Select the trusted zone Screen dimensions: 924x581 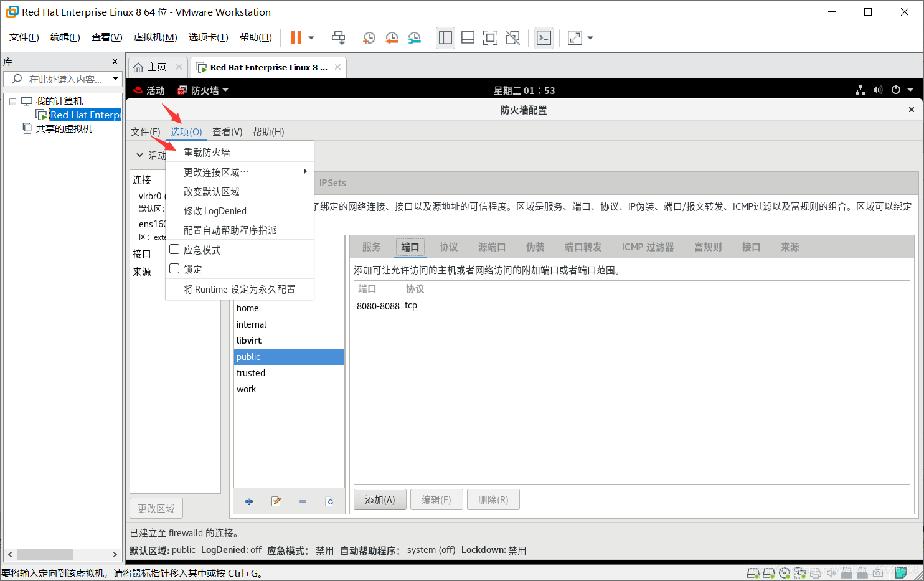(289, 372)
